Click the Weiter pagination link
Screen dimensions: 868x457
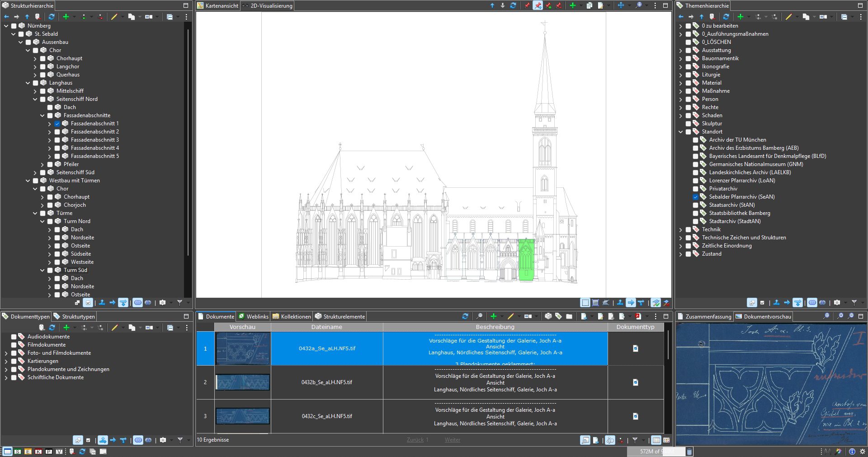[x=452, y=440]
